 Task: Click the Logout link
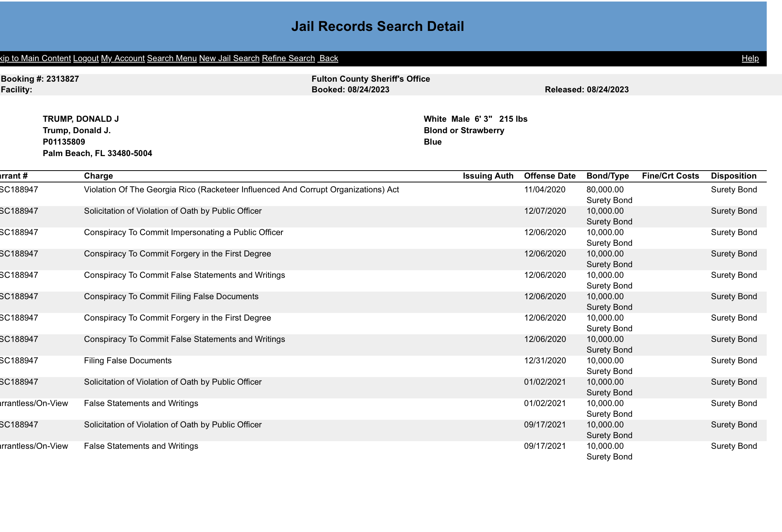coord(86,58)
